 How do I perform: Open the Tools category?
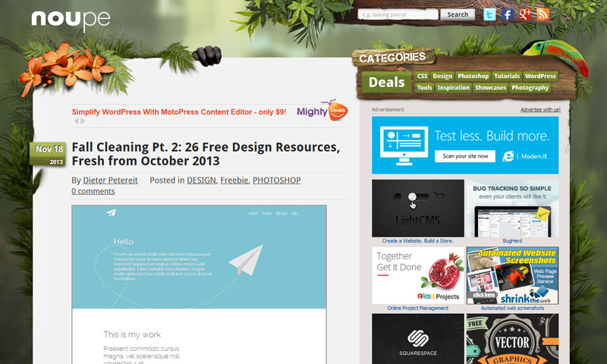pyautogui.click(x=424, y=88)
